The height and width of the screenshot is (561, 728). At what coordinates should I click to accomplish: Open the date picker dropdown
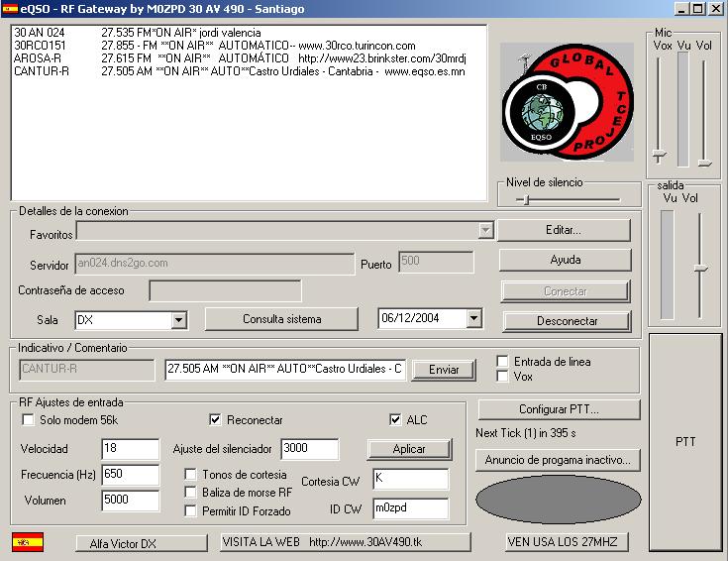tap(473, 319)
